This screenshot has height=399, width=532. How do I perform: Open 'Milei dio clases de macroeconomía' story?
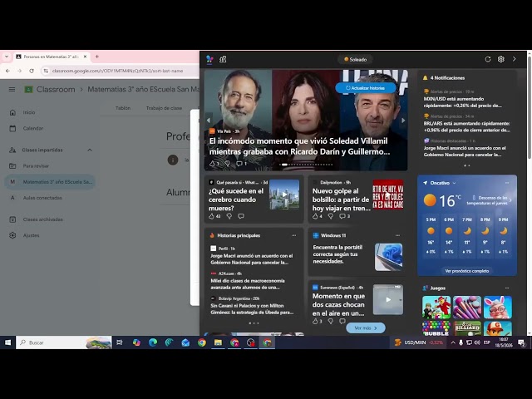248,284
